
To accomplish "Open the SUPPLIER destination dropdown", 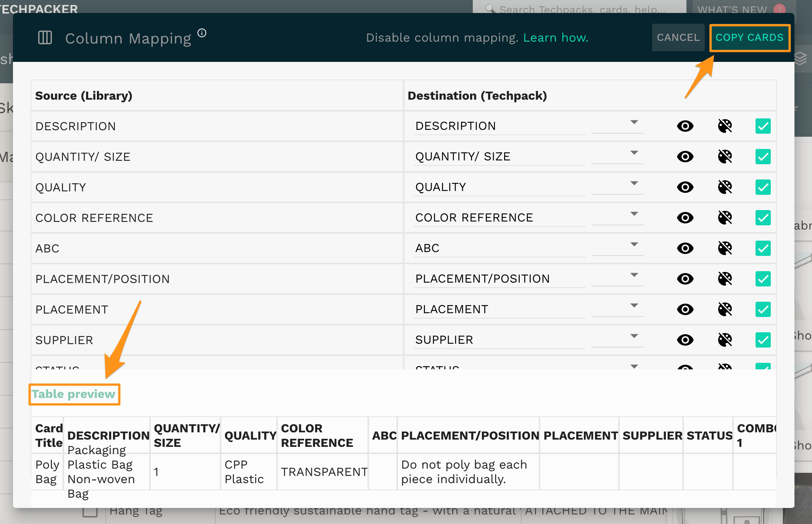I will 634,336.
